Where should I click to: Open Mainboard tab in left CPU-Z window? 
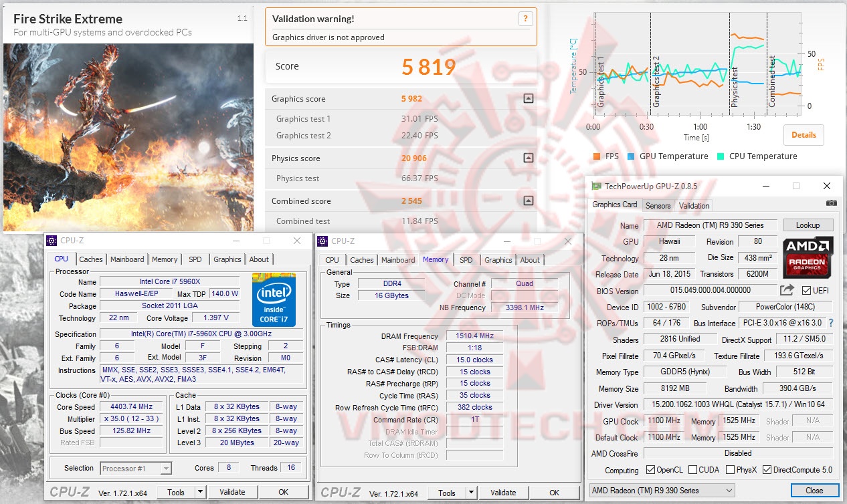pos(127,259)
